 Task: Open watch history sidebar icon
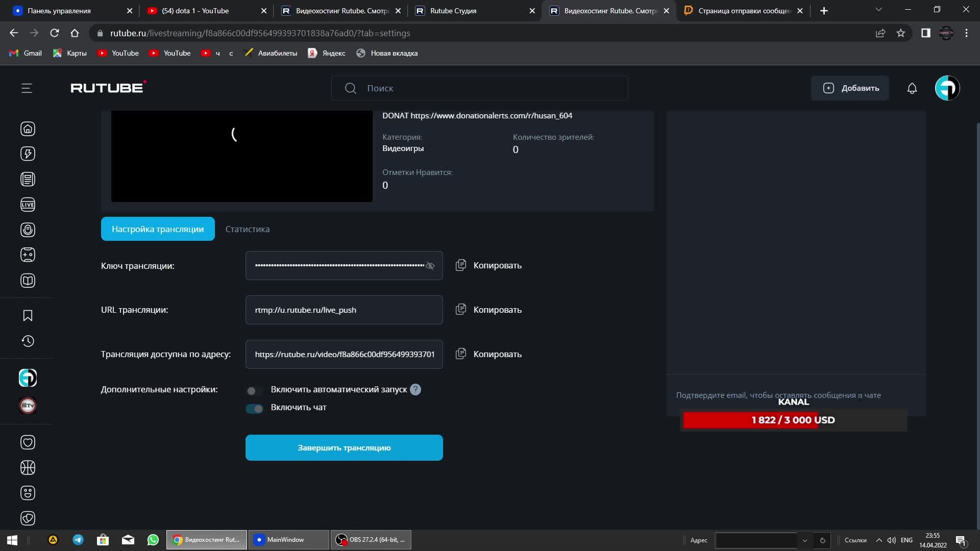(x=28, y=341)
